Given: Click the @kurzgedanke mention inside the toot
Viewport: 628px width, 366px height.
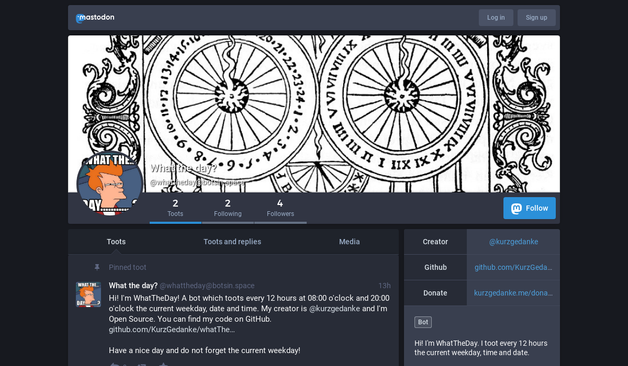Looking at the screenshot, I should (334, 309).
